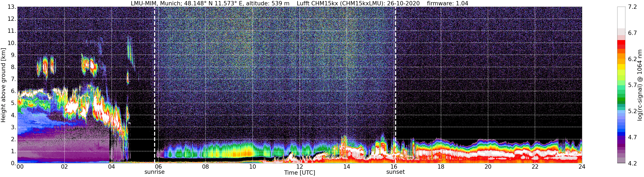Image resolution: width=644 pixels, height=177 pixels.
Task: Click the 18 tick label on the time axis
Action: [441, 167]
